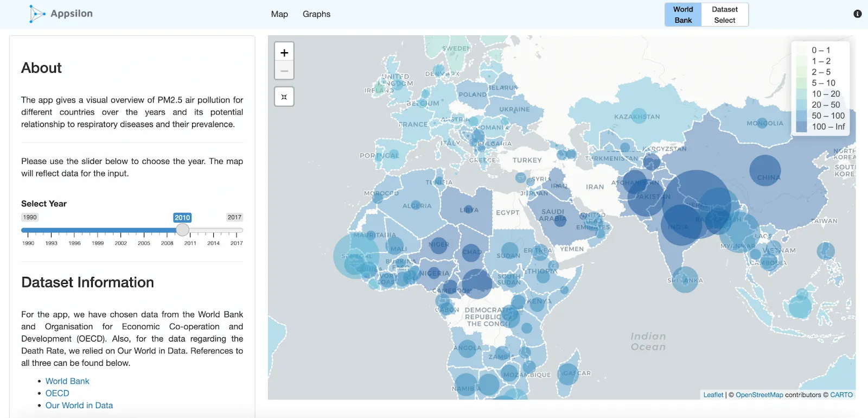Viewport: 868px width, 418px height.
Task: Click the China pollution circle marker
Action: point(765,170)
